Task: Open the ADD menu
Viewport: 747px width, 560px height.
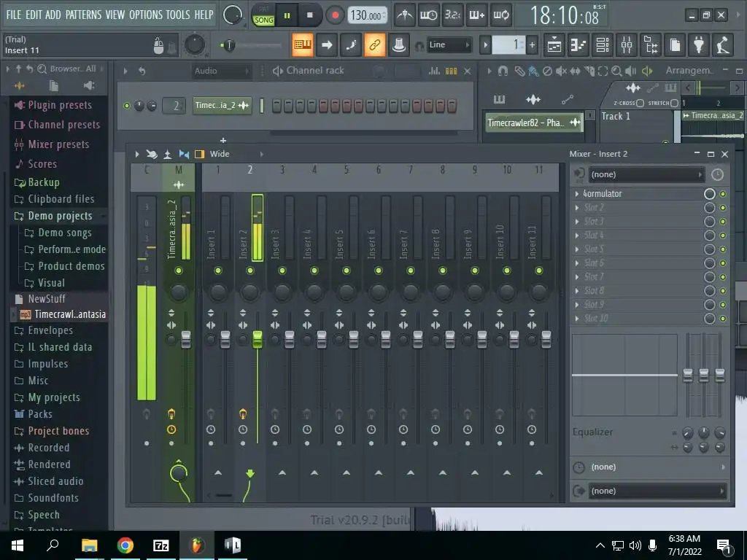Action: (53, 15)
